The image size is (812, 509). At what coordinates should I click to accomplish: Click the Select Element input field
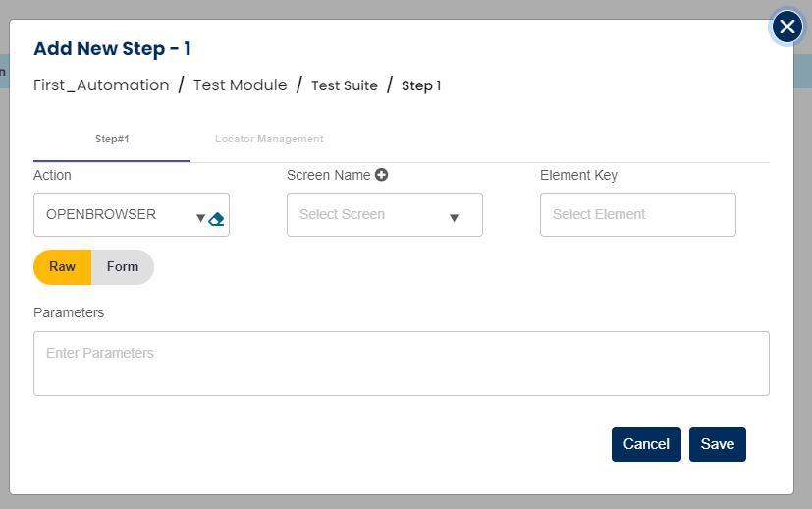[637, 214]
